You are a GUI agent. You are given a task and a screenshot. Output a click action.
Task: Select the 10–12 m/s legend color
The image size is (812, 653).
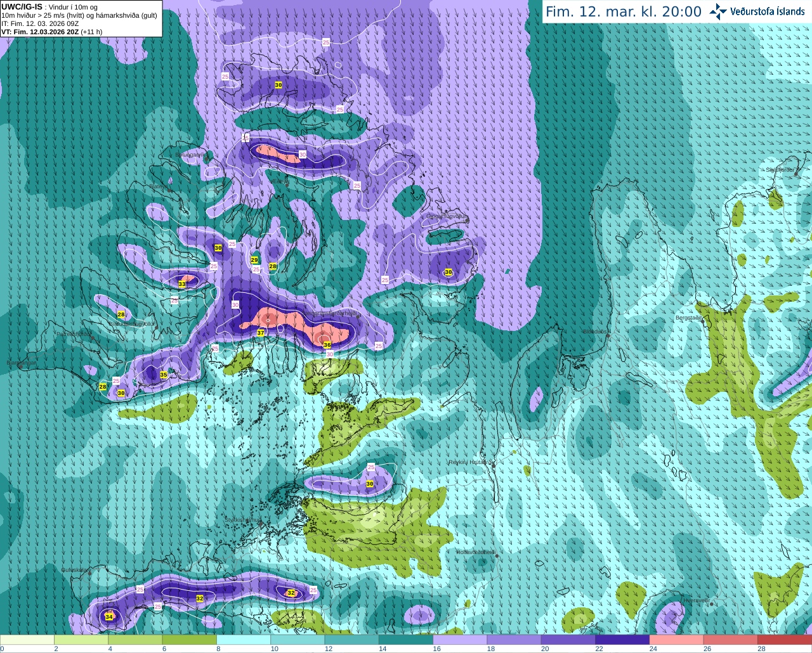pos(298,640)
